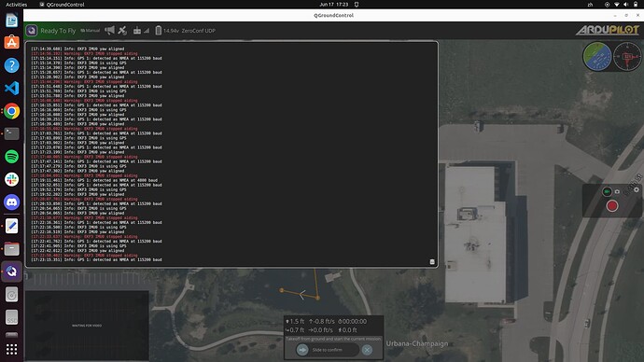The image size is (644, 362).
Task: Open Help from the dock
Action: point(11,65)
